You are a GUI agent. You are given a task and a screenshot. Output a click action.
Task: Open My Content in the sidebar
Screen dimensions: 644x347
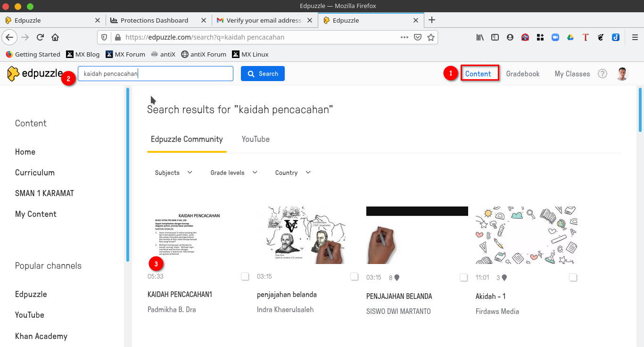point(36,214)
